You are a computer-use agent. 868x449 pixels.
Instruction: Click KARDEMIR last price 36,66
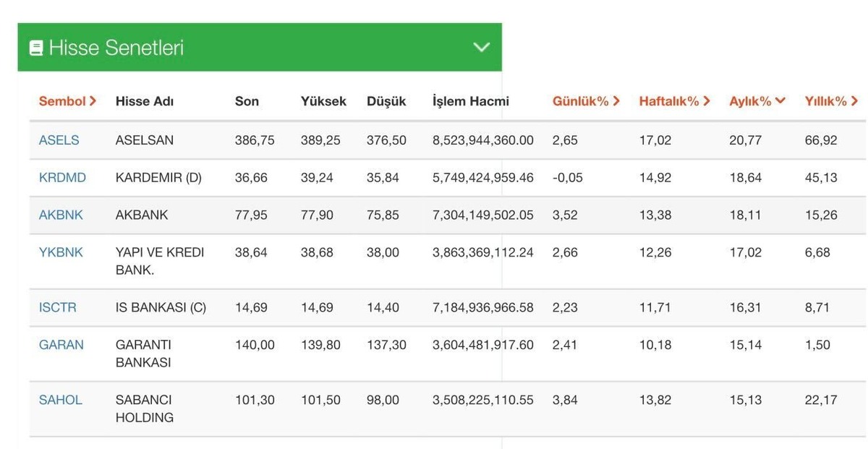[x=251, y=178]
